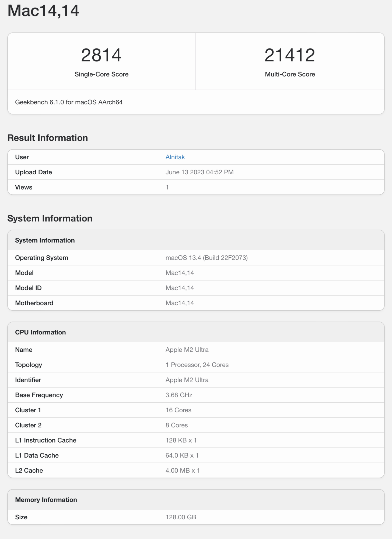The height and width of the screenshot is (539, 392).
Task: Click the L1 Data Cache label
Action: (37, 455)
